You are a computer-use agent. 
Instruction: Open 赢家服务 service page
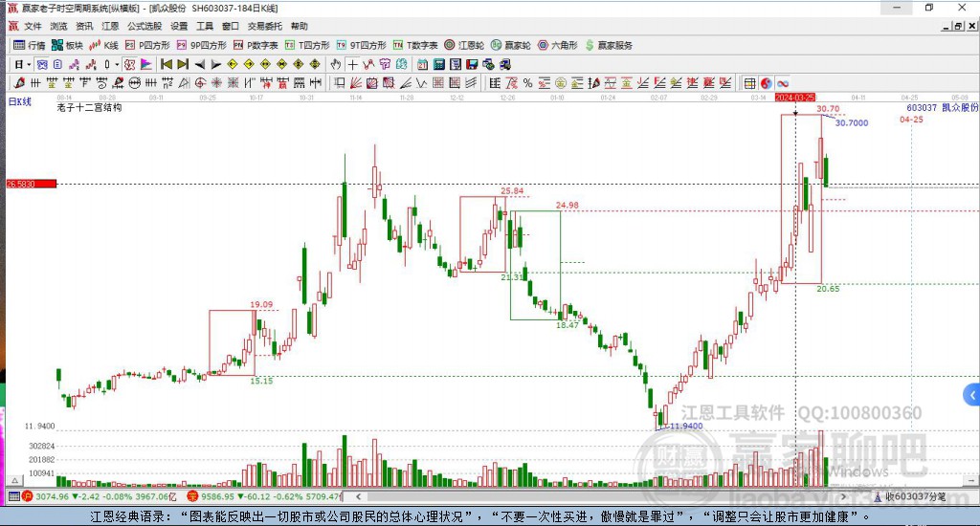609,45
